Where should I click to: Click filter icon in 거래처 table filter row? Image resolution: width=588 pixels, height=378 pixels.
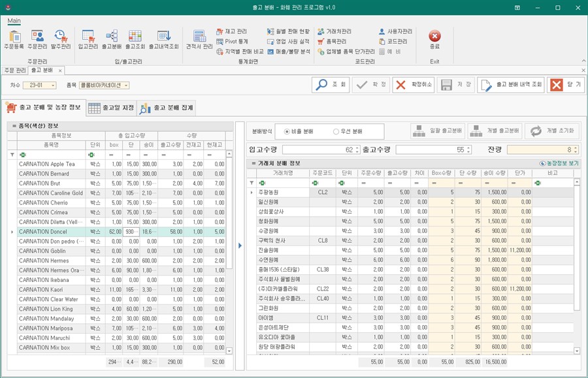pyautogui.click(x=252, y=183)
